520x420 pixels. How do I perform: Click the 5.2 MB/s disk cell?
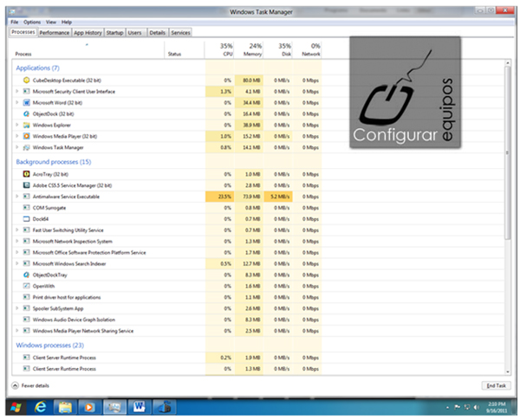tap(278, 197)
